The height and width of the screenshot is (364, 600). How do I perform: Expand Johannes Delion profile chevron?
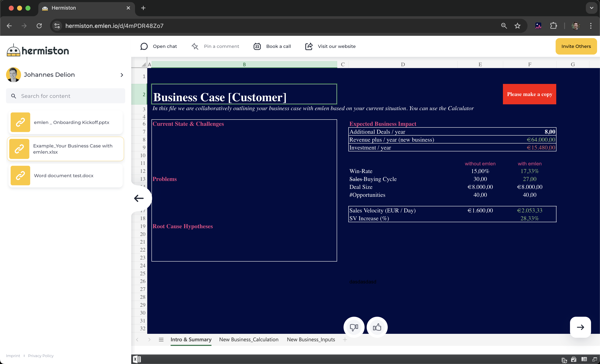[x=122, y=75]
